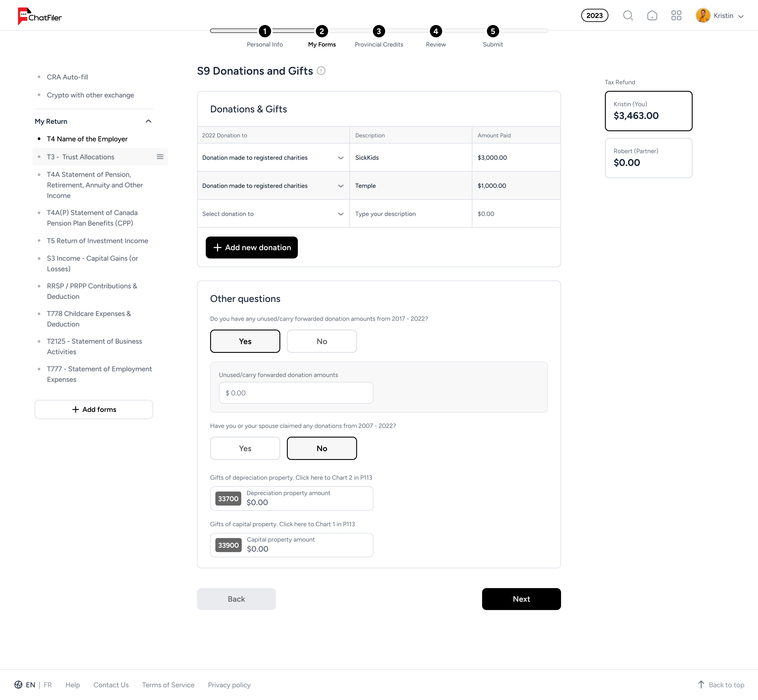Select Yes for spouse claimed donations
The width and height of the screenshot is (758, 700).
point(245,449)
